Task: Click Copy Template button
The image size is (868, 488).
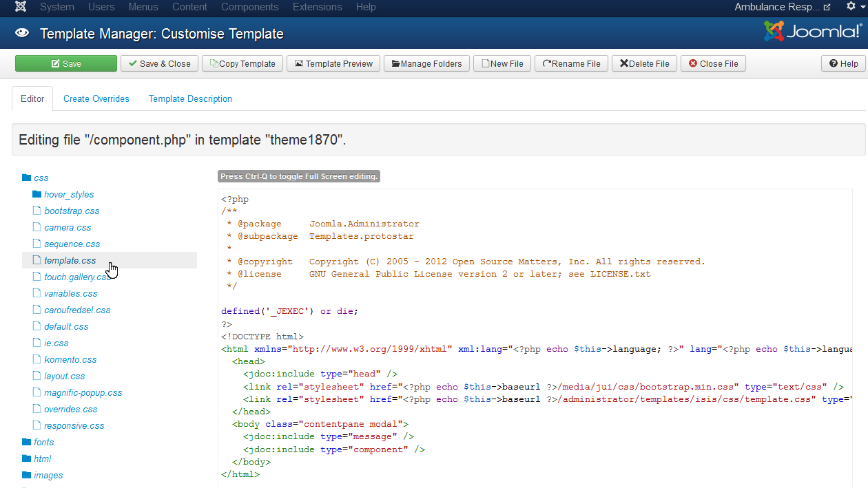Action: (242, 63)
